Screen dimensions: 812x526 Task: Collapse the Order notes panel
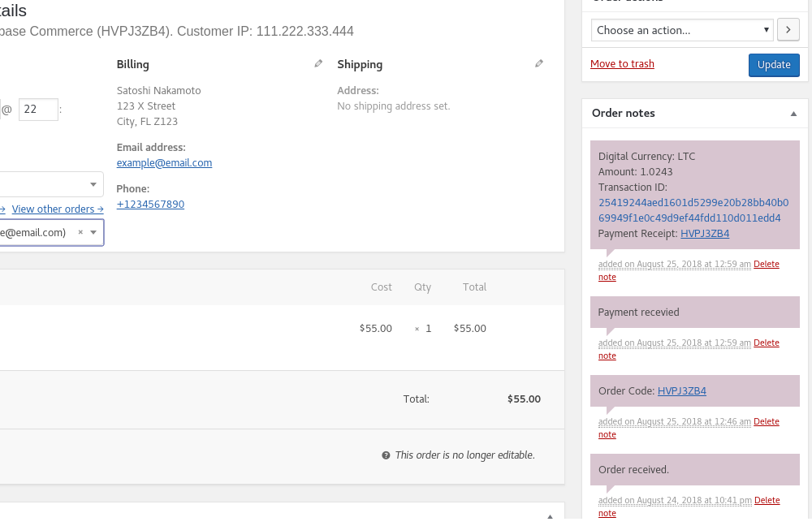pos(793,114)
